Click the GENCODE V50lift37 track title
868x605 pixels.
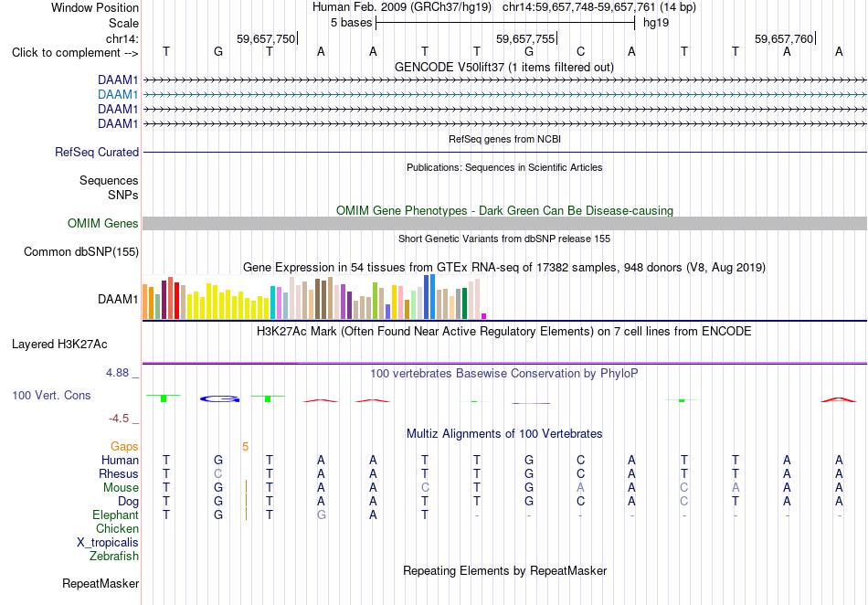[504, 67]
